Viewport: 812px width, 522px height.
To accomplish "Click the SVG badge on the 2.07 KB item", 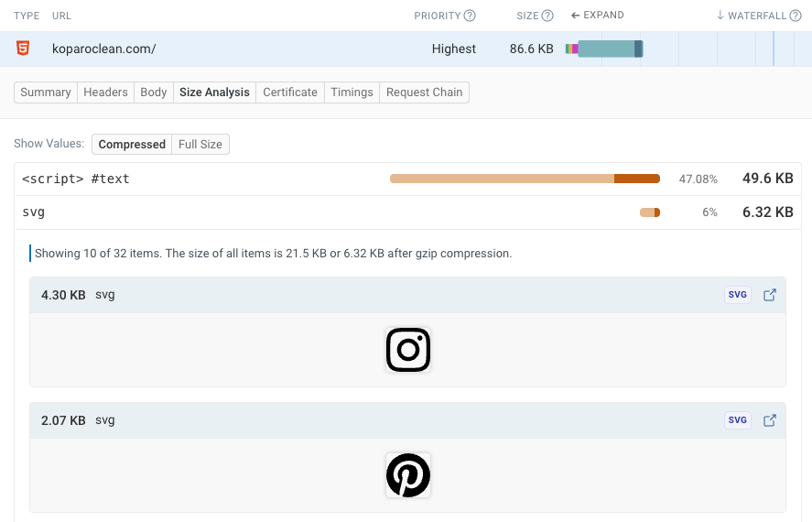I will click(x=738, y=420).
